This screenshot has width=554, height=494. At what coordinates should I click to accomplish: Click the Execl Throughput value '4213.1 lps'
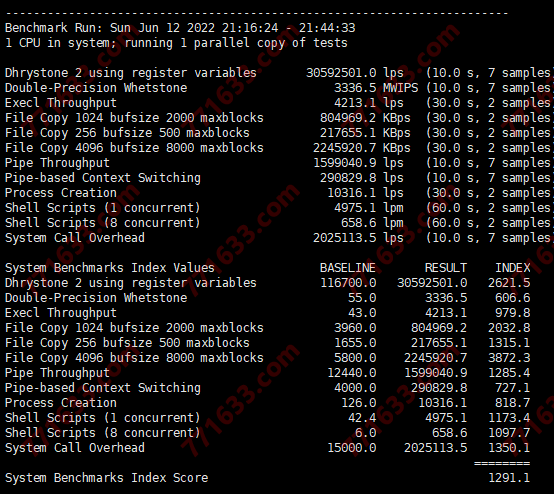[x=369, y=103]
